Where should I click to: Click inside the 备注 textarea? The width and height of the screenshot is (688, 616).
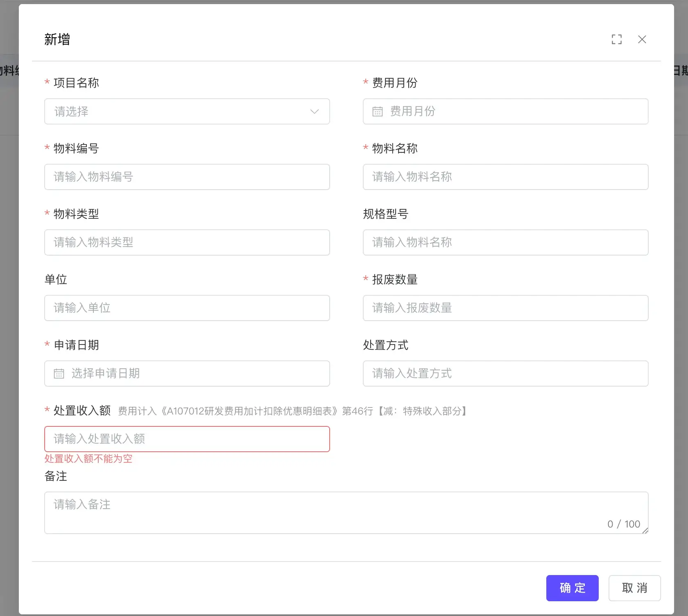(x=328, y=512)
